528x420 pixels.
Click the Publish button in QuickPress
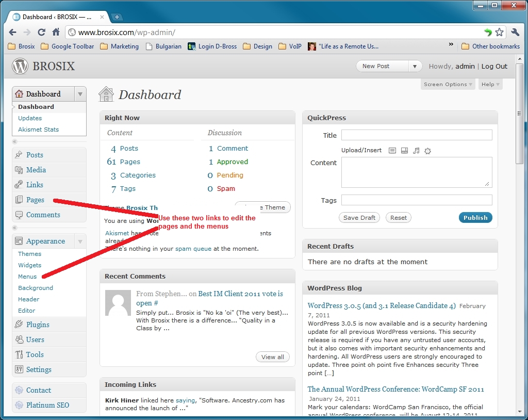(x=475, y=218)
